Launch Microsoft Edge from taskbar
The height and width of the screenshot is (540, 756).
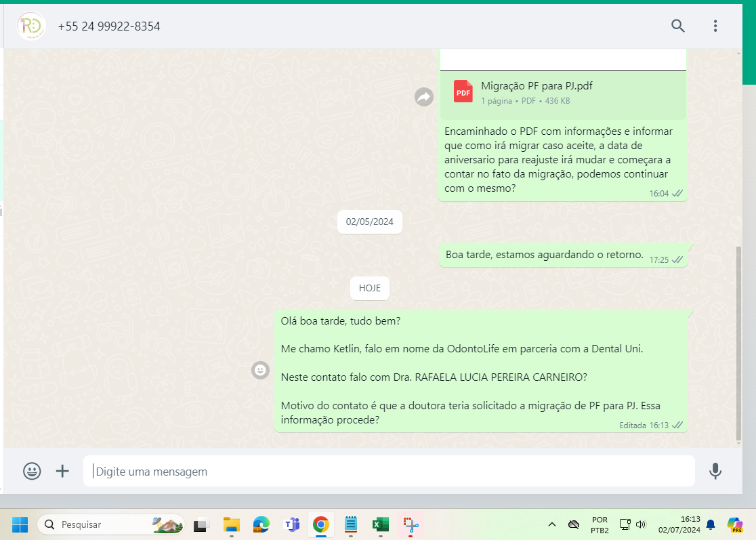coord(261,524)
